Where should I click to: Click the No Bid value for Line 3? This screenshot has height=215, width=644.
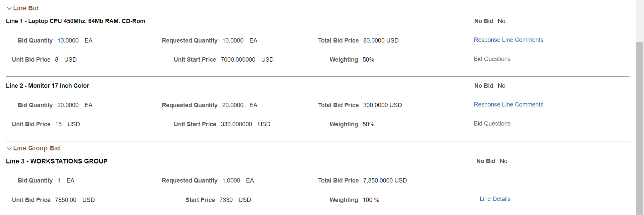[503, 161]
